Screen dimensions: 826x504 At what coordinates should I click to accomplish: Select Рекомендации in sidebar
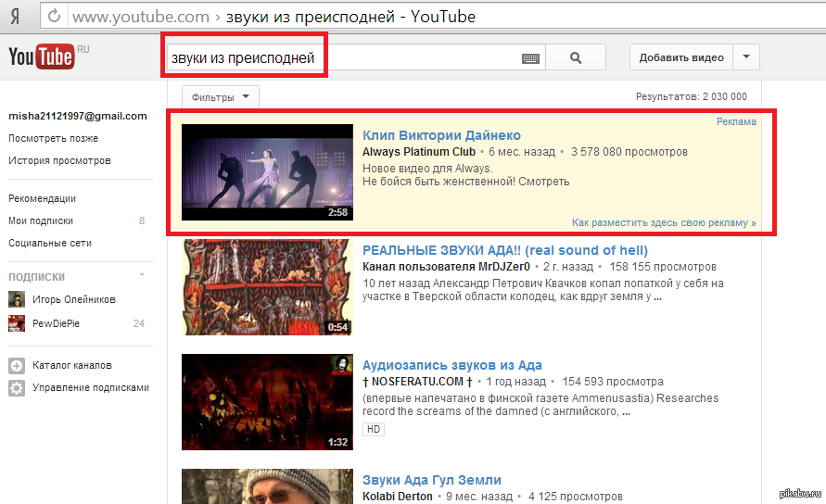coord(42,198)
